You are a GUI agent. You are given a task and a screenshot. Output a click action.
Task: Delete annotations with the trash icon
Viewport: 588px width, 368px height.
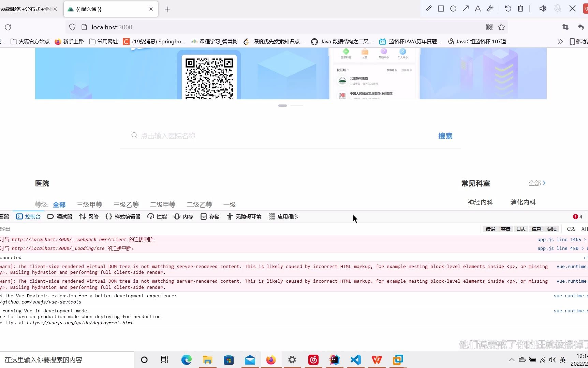click(x=520, y=9)
